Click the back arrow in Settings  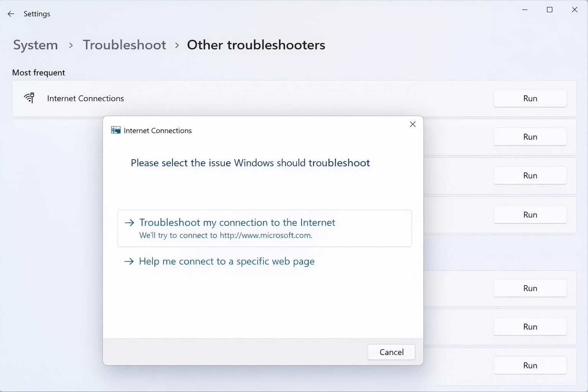pos(10,14)
